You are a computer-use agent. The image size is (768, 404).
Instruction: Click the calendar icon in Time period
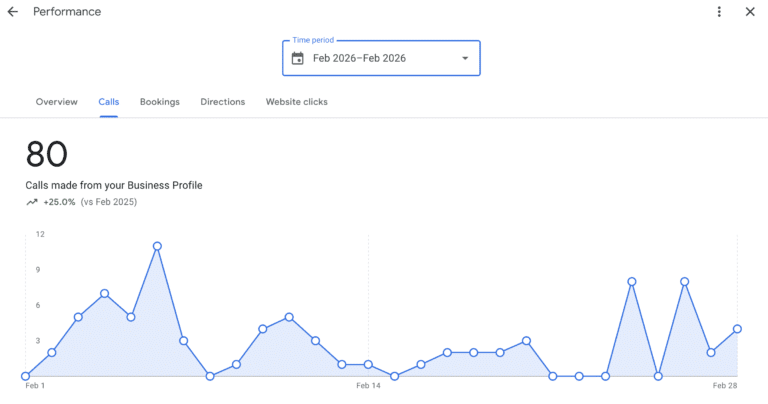click(x=297, y=58)
